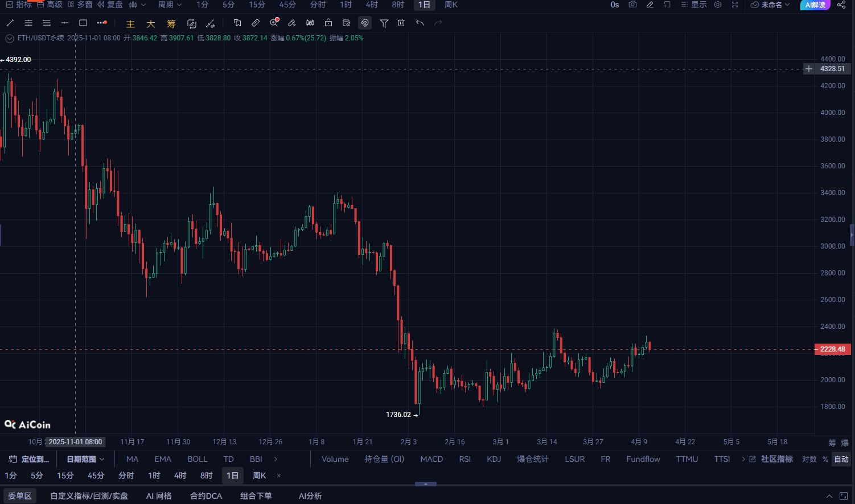
Task: Select the ruler measurement tool
Action: pyautogui.click(x=256, y=23)
